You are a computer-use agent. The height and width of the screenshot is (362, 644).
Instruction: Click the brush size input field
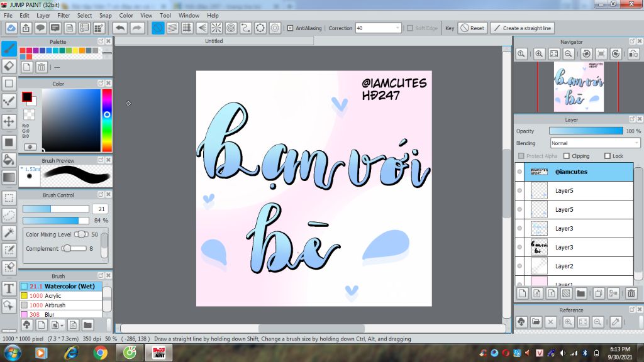(101, 209)
